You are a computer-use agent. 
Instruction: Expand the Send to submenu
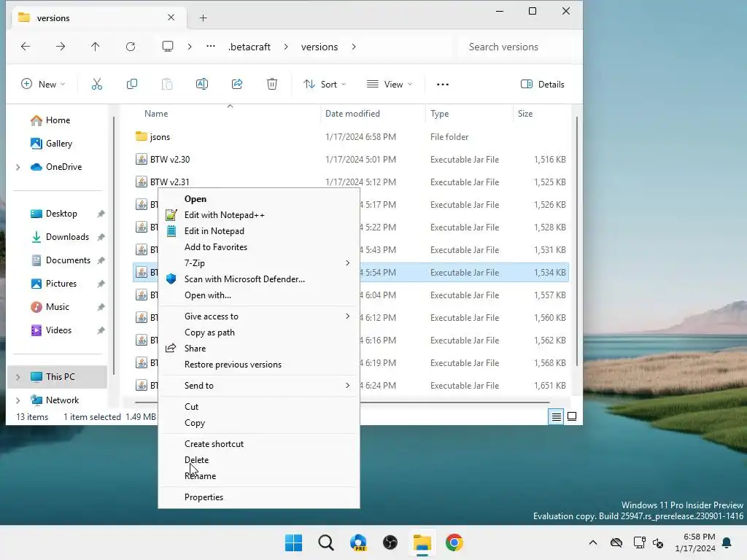click(x=348, y=385)
